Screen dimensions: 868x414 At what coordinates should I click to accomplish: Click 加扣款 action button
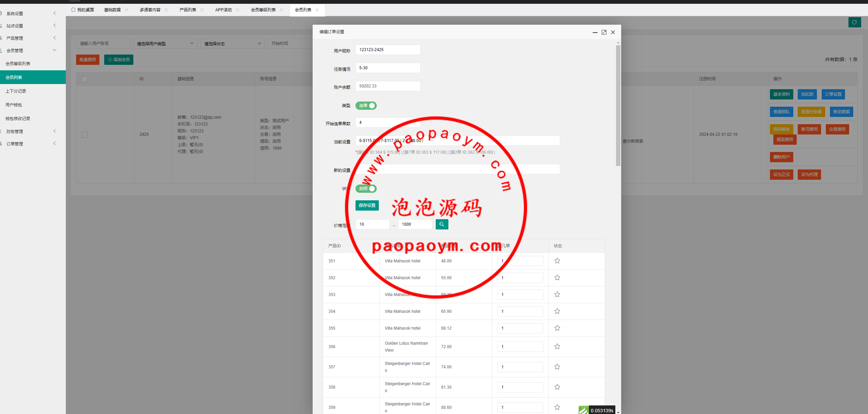click(x=807, y=94)
